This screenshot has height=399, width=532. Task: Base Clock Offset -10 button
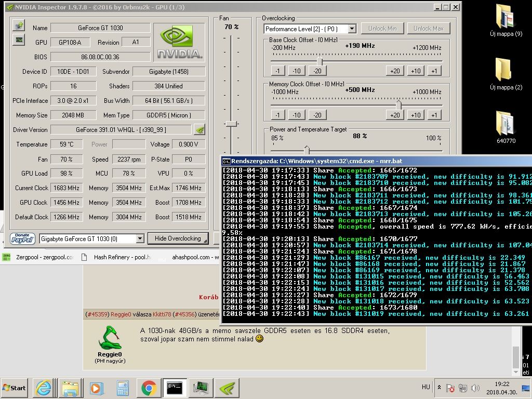(x=297, y=71)
